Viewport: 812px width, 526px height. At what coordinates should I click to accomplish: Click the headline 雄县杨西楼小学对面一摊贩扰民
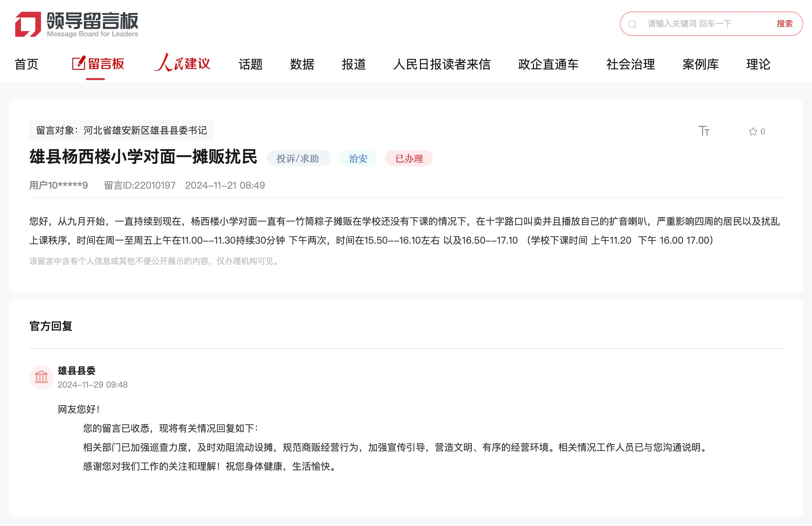pos(143,157)
